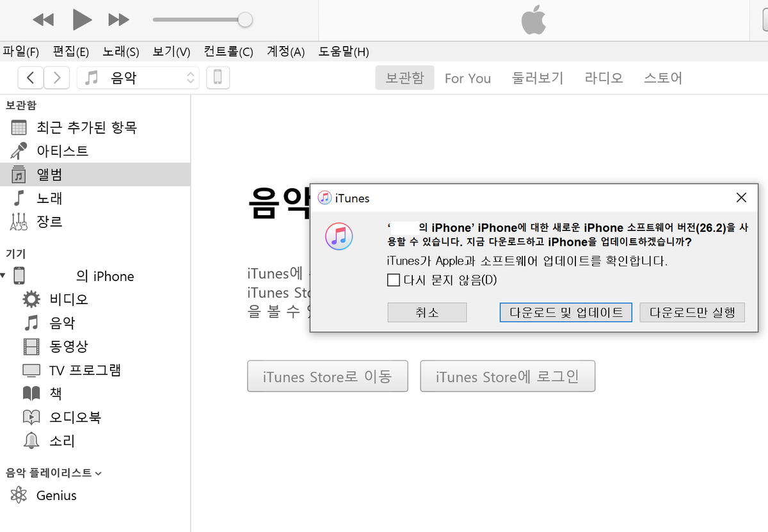Go back with the left arrow button
The height and width of the screenshot is (532, 768).
[x=31, y=77]
